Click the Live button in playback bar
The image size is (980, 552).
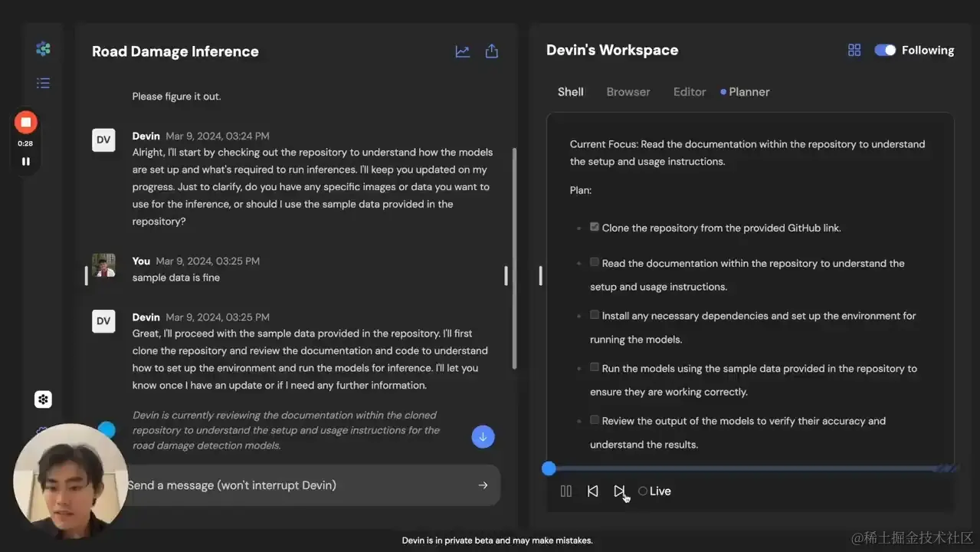[654, 491]
